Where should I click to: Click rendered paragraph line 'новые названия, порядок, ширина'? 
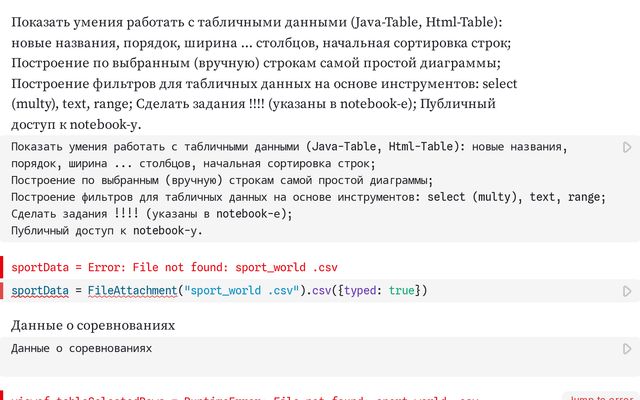(x=261, y=43)
